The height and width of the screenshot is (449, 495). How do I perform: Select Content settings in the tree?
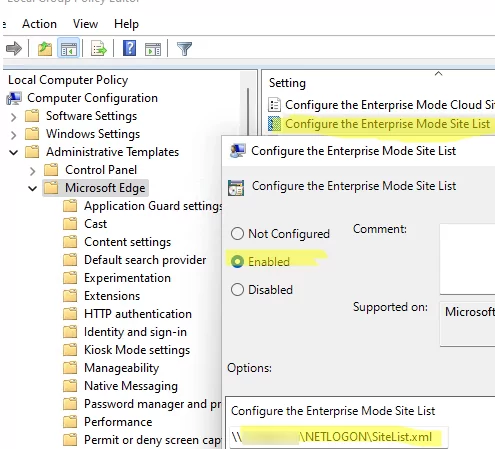[127, 242]
